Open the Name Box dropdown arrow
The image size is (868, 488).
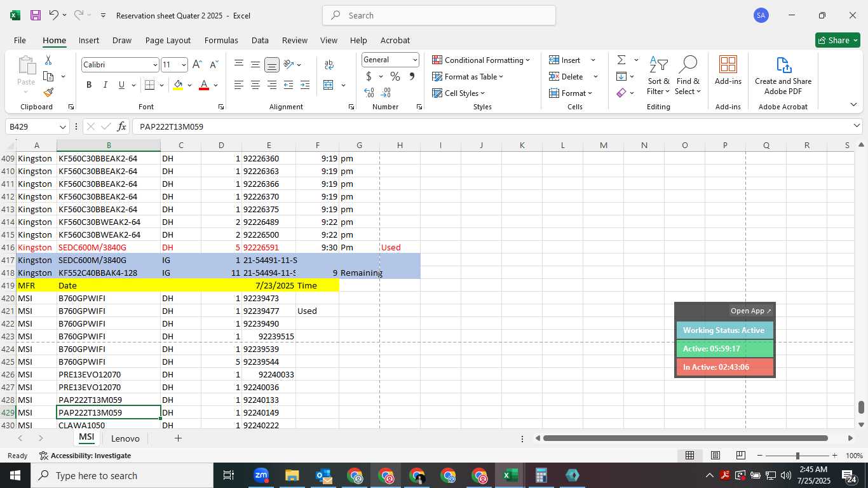[x=62, y=126]
